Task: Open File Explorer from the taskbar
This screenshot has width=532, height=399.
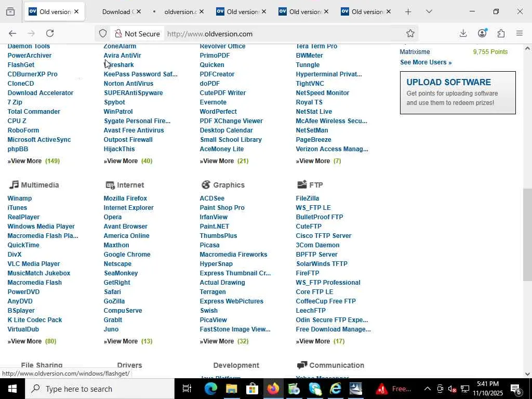Action: point(231,389)
